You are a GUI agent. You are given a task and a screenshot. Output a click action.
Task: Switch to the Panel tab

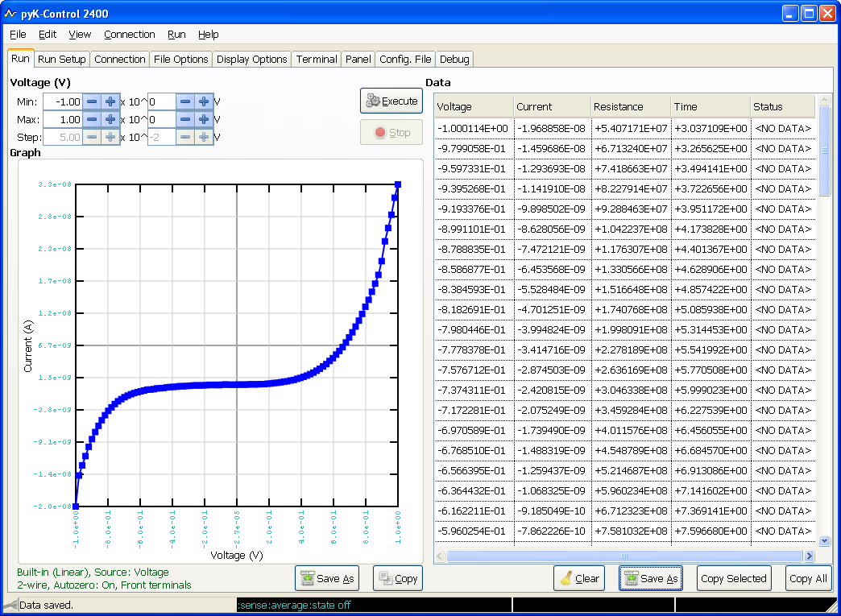[358, 59]
